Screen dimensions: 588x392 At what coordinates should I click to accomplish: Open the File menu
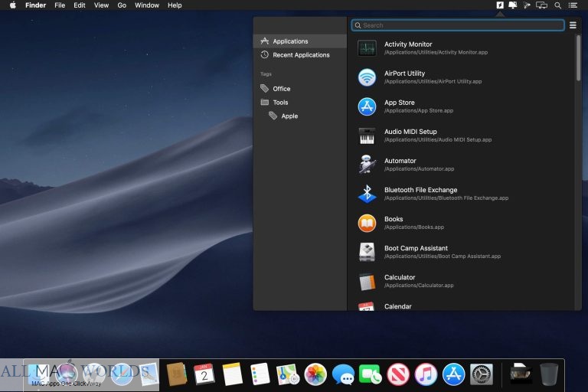pos(60,5)
